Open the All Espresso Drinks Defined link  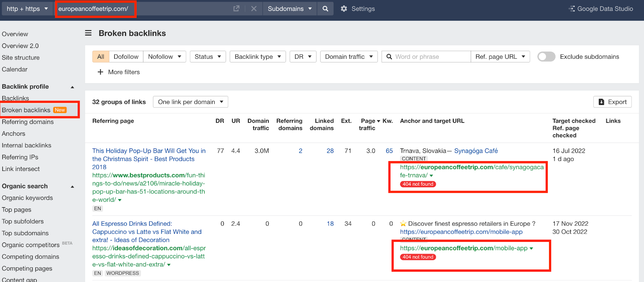click(x=147, y=232)
